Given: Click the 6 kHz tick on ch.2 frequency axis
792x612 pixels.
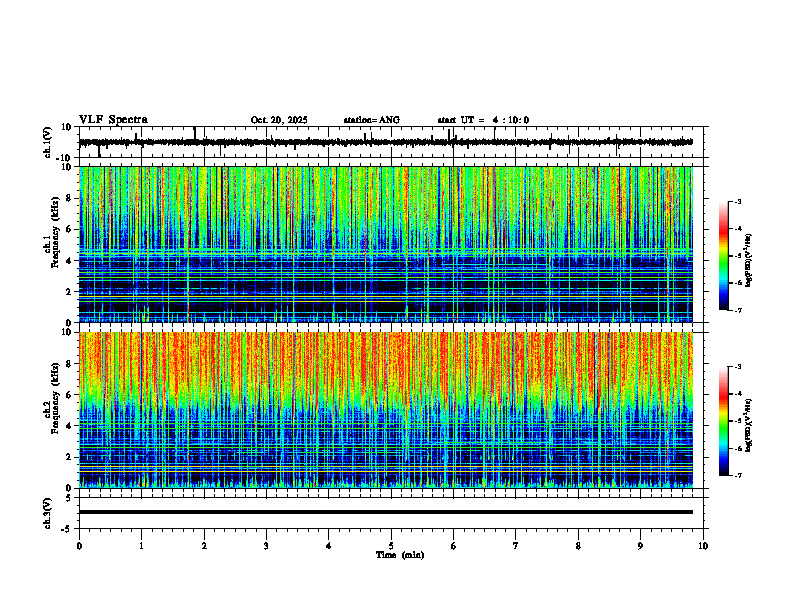Looking at the screenshot, I should (69, 395).
